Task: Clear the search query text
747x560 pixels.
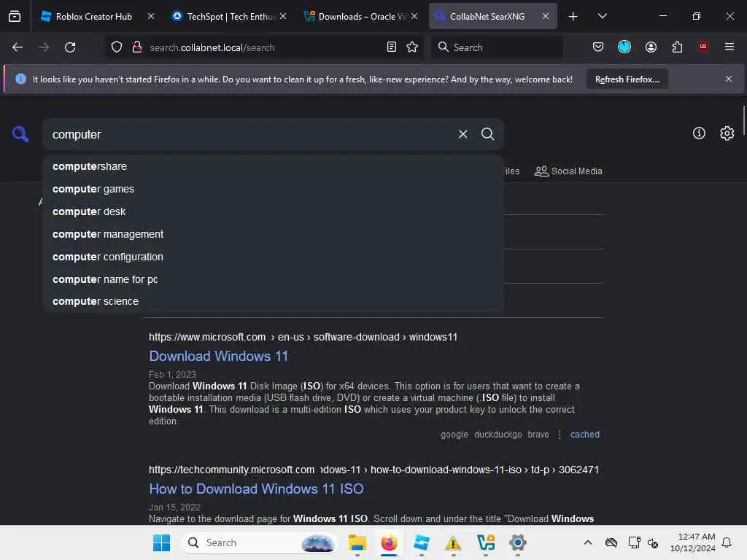Action: [462, 134]
